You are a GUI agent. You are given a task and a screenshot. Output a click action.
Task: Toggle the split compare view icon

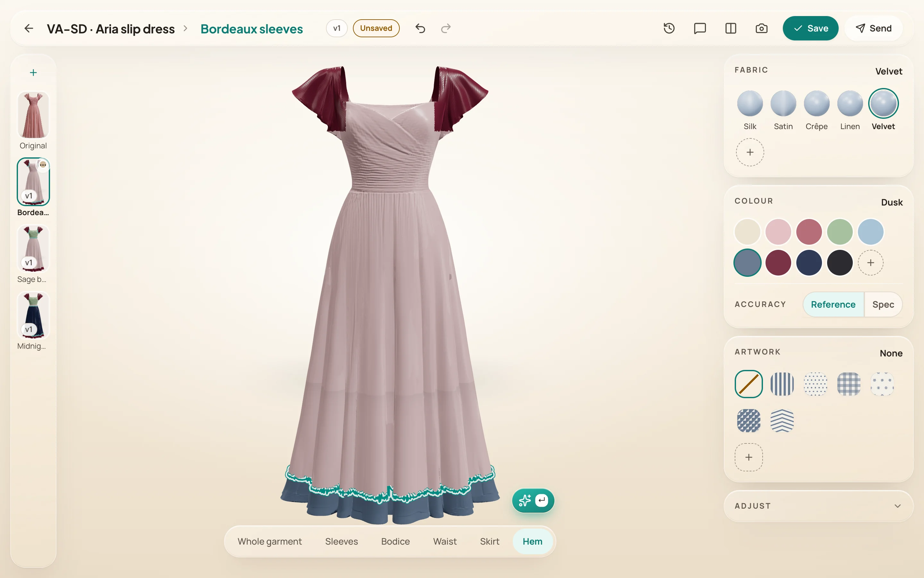(731, 28)
